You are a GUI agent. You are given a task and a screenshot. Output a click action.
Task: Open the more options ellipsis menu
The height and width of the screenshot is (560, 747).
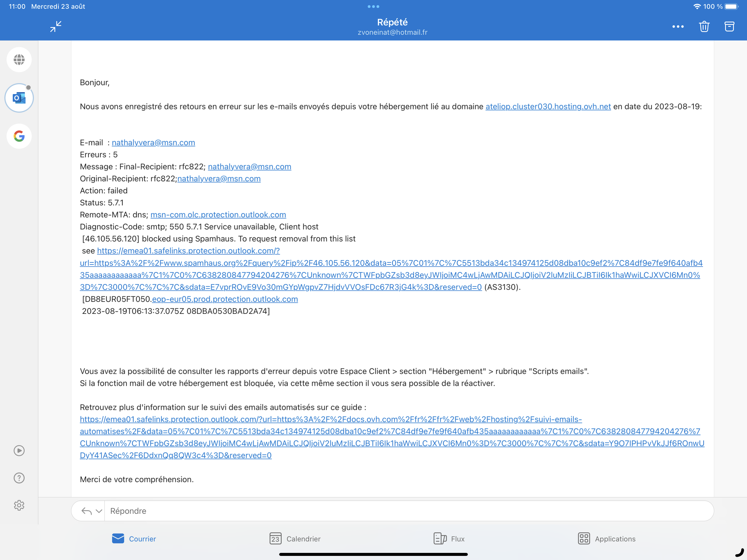coord(678,26)
